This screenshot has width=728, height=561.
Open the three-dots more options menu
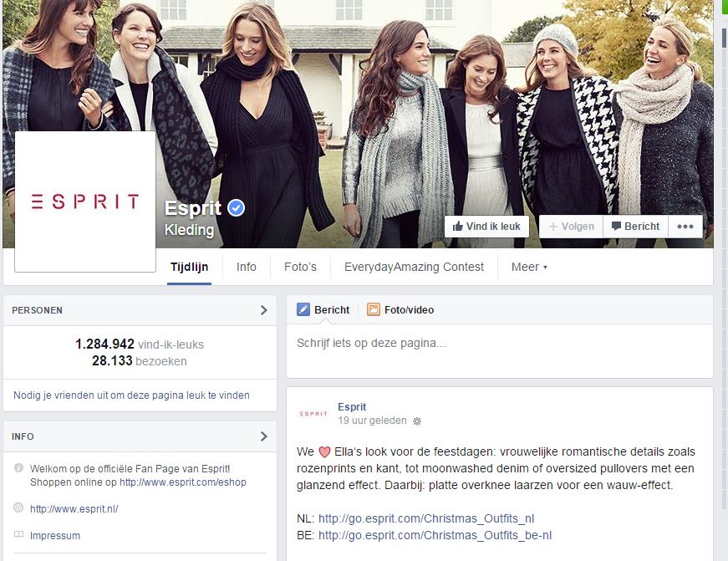[x=685, y=227]
